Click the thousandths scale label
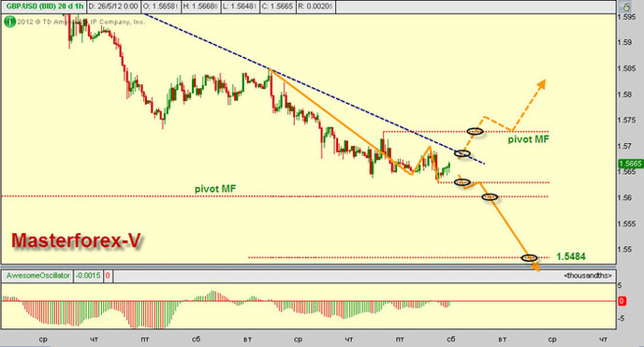This screenshot has width=644, height=347. point(588,276)
